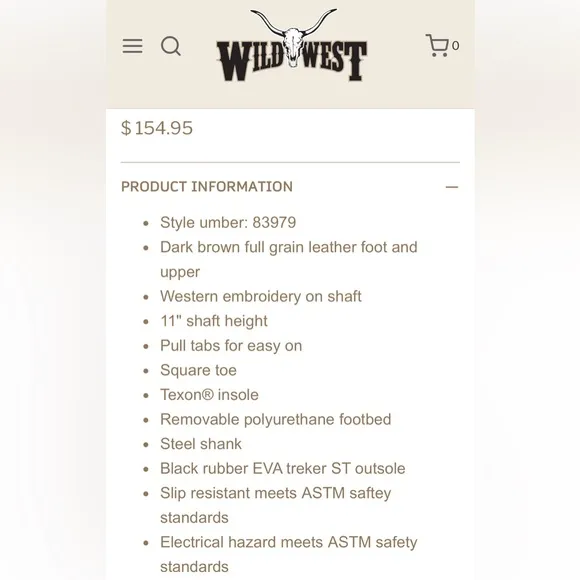Select the 'Dark brown full grain leather' item
Image resolution: width=580 pixels, height=580 pixels.
click(289, 259)
